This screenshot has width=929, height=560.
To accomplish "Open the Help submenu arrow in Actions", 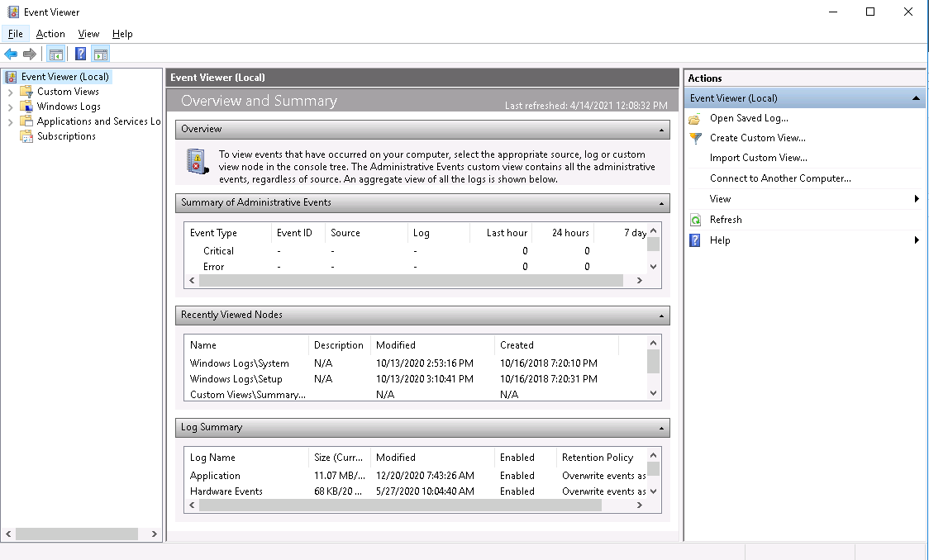I will 917,240.
